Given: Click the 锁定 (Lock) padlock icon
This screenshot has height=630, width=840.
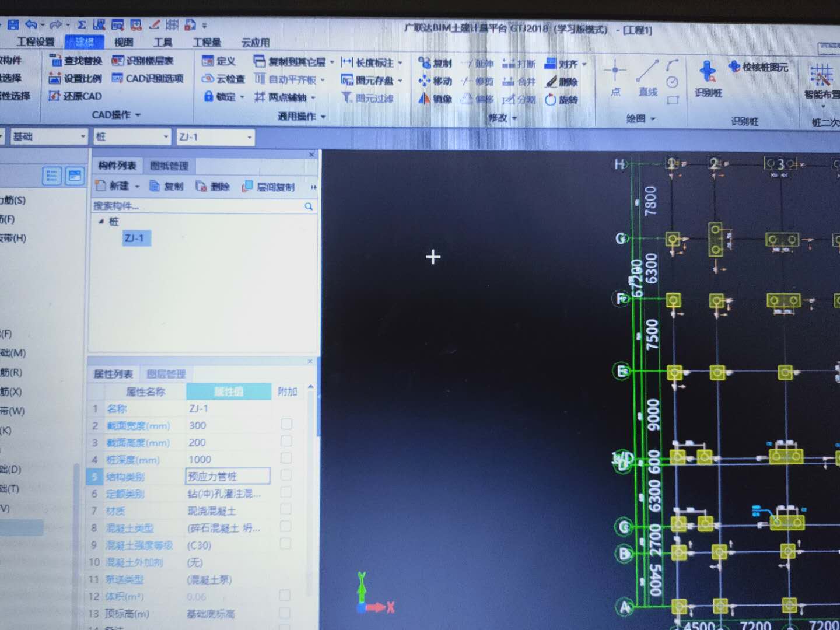Looking at the screenshot, I should click(208, 96).
